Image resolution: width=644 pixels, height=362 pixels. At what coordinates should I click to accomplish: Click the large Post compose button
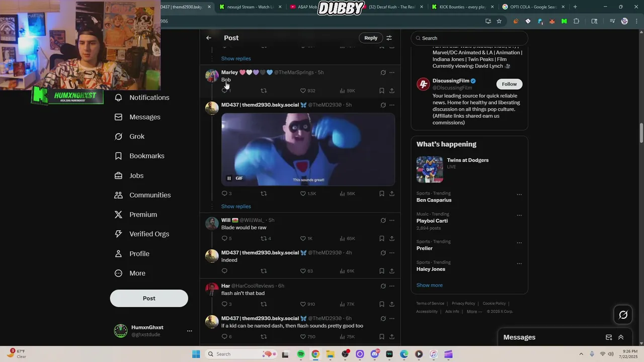click(x=149, y=298)
